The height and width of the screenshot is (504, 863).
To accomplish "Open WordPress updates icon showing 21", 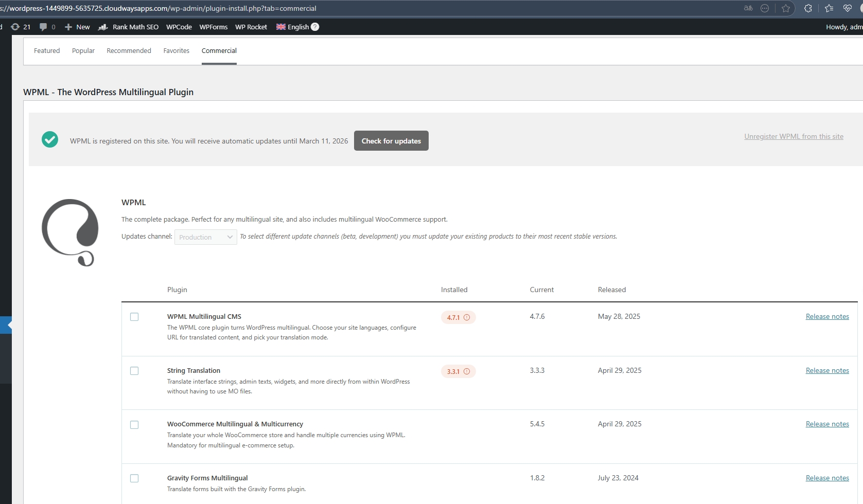I will pos(21,27).
